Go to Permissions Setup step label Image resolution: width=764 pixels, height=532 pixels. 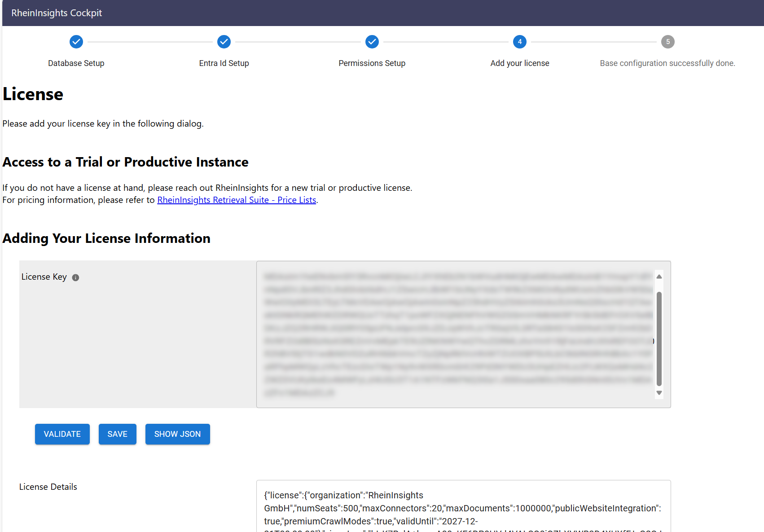click(372, 63)
